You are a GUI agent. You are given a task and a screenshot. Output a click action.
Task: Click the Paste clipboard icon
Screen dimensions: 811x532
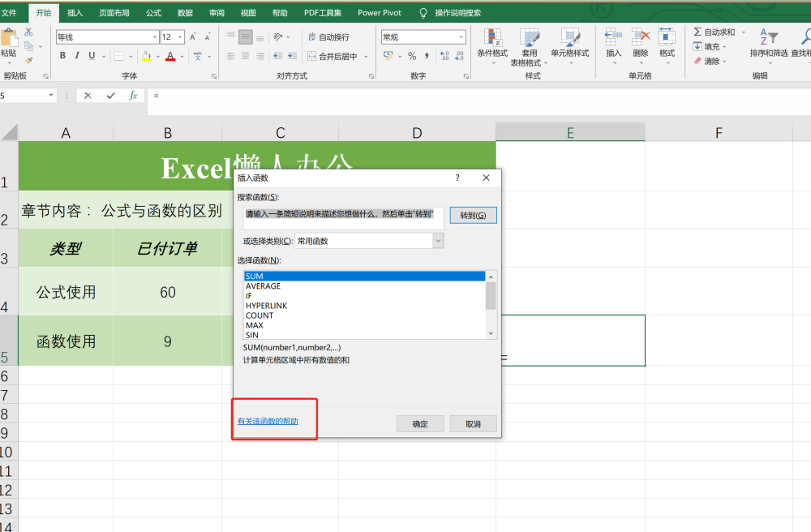coord(9,39)
